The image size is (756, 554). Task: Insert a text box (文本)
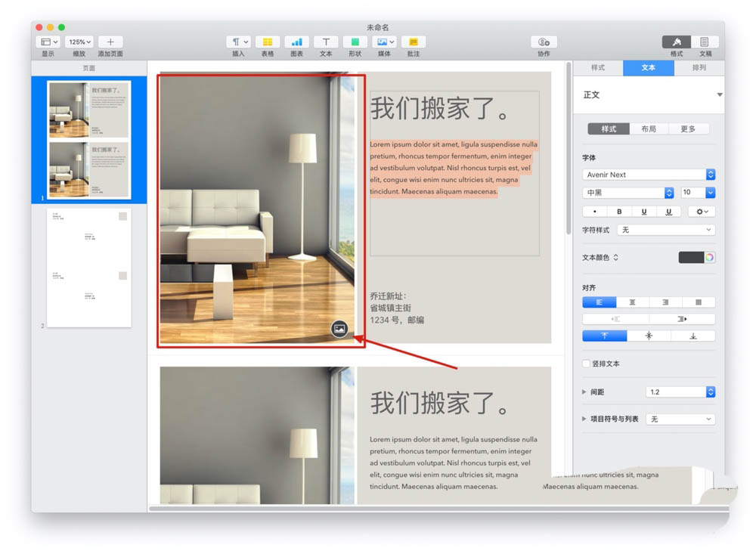325,42
